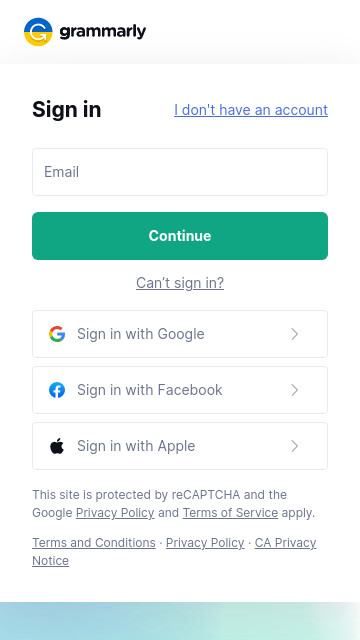Focus the Email input field
The width and height of the screenshot is (360, 640).
point(180,172)
